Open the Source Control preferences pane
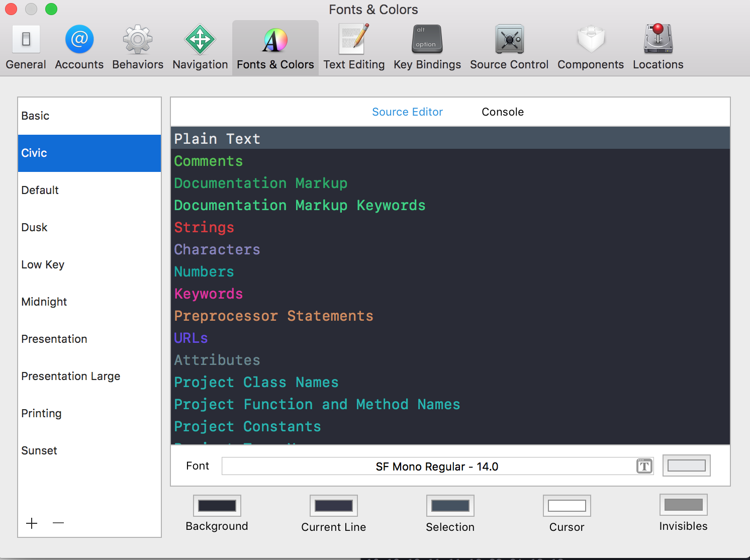750x560 pixels. (509, 48)
